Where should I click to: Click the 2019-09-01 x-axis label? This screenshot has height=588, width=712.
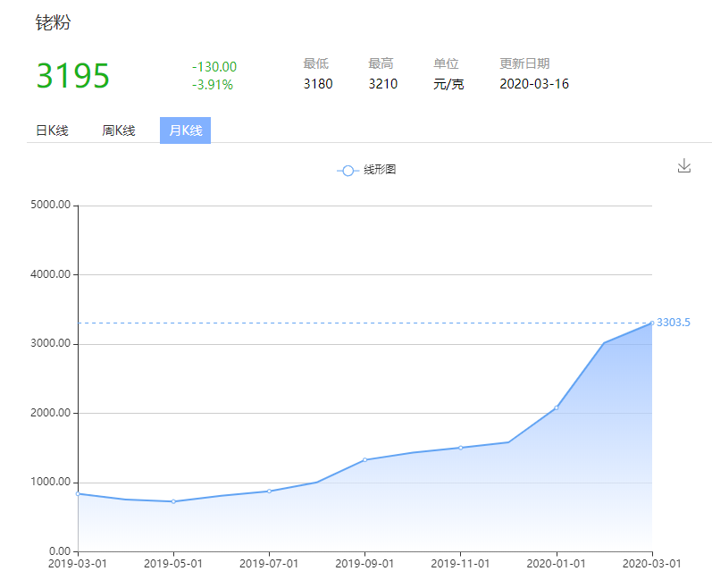point(364,564)
